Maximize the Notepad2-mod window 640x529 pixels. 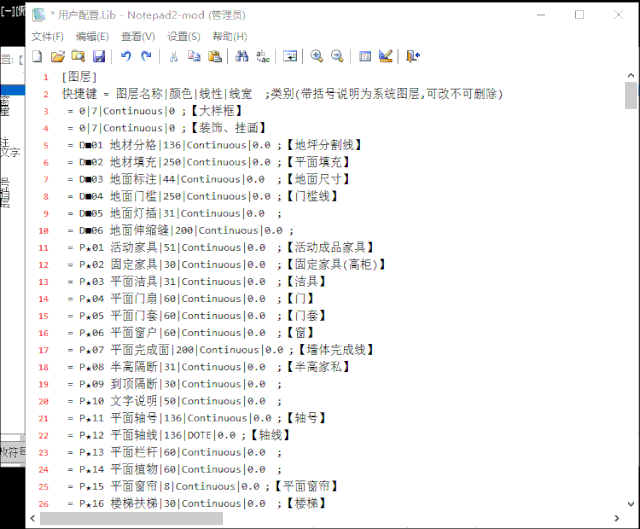(579, 15)
